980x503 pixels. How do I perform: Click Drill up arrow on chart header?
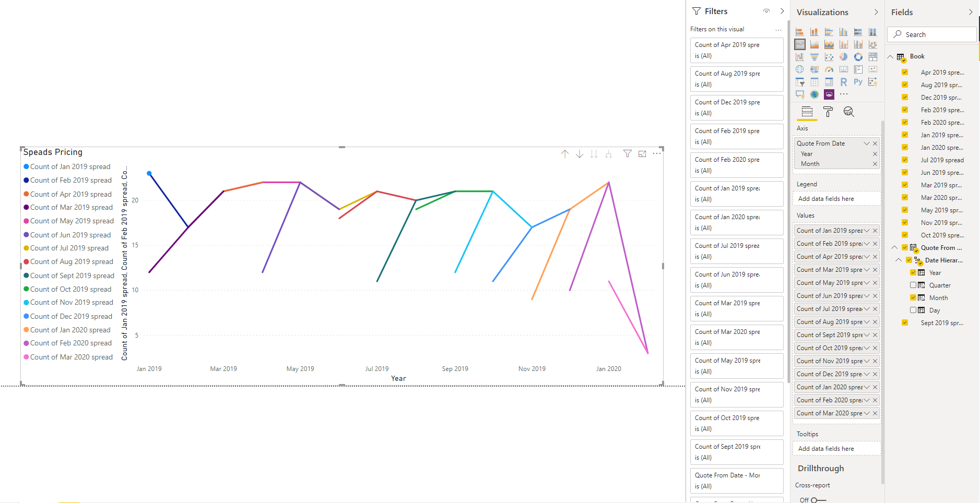(x=565, y=154)
